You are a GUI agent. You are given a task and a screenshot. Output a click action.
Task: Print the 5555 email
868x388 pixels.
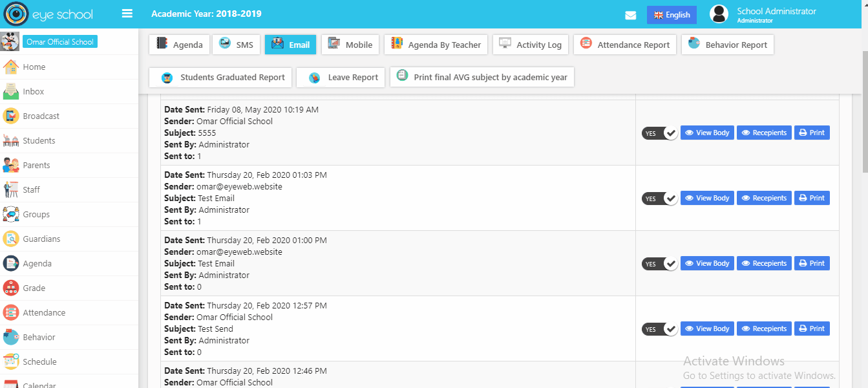pos(812,133)
